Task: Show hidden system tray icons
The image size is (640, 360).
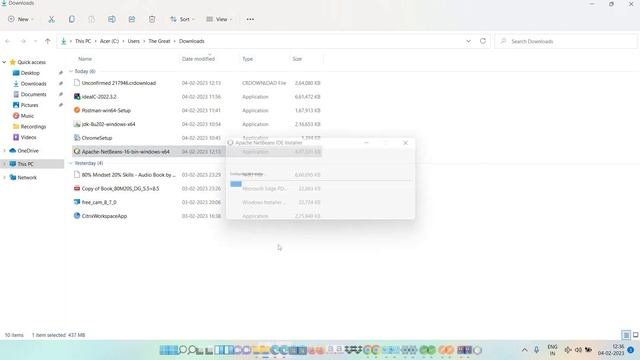Action: point(524,350)
